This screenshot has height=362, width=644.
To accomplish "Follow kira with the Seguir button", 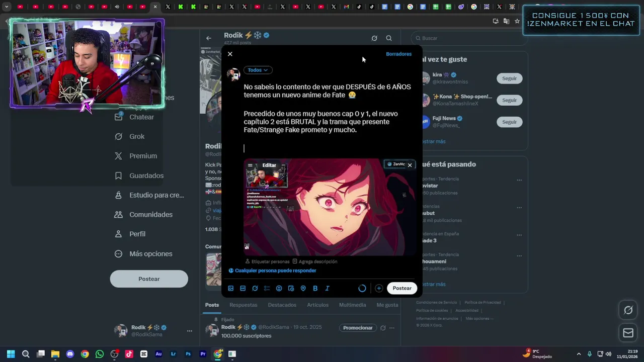I will (x=509, y=78).
